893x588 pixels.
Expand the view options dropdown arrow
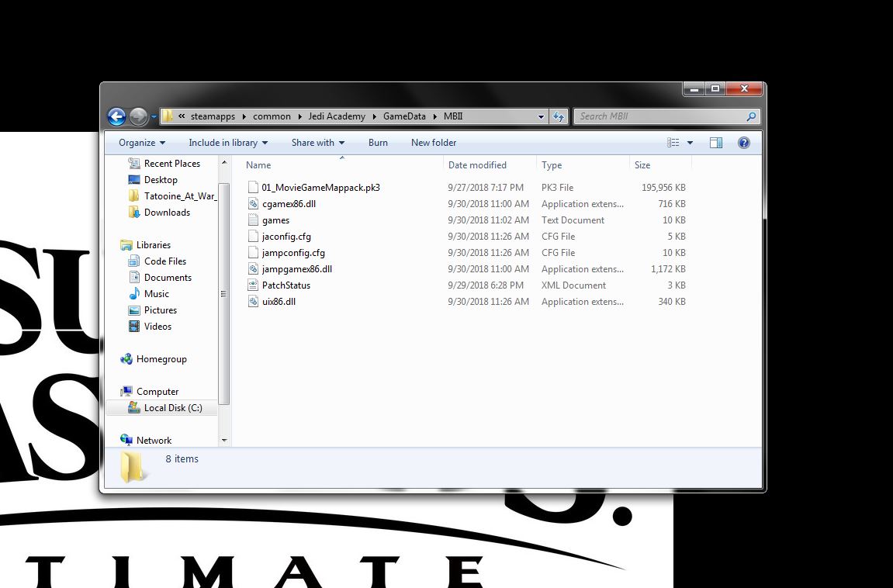click(x=690, y=143)
